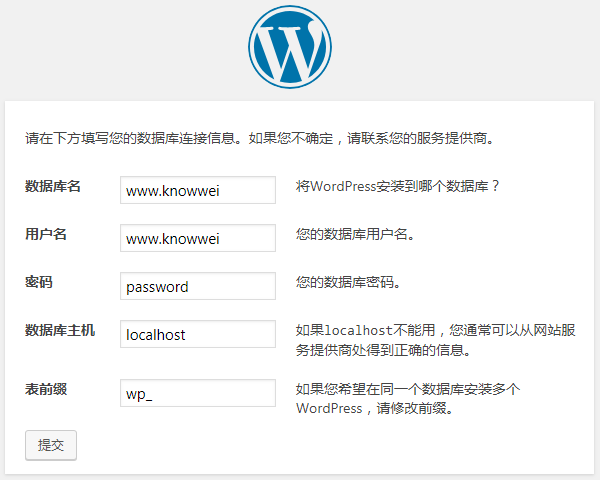
Task: Click the 表前缀 wp_ field
Action: [x=198, y=393]
